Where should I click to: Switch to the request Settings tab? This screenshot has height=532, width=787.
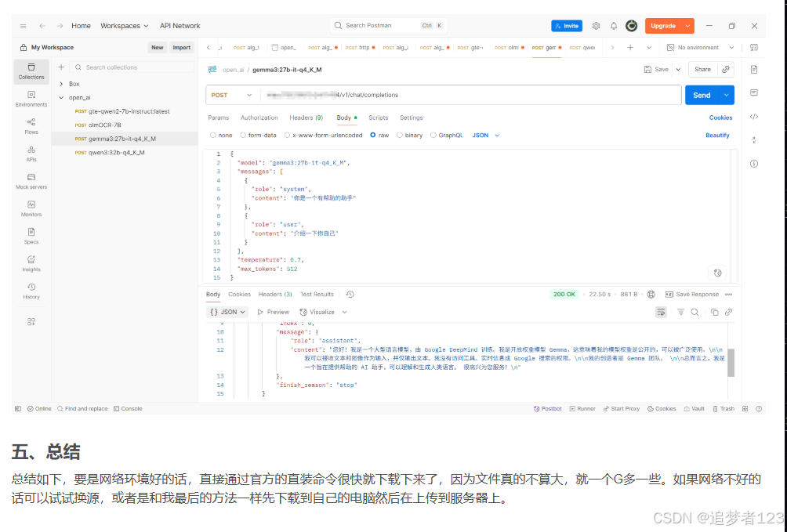(411, 118)
